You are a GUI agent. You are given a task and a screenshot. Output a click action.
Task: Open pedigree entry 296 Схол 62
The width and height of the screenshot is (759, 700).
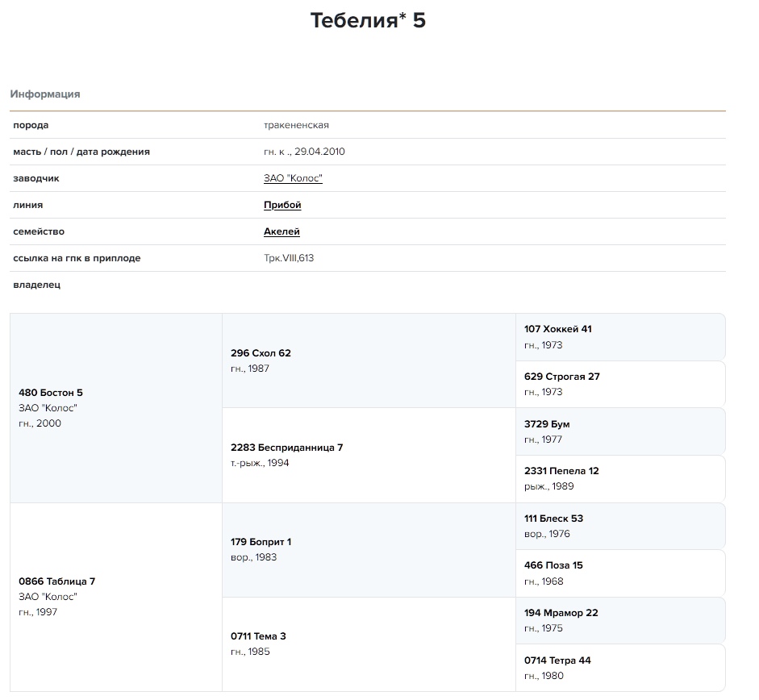pos(261,353)
